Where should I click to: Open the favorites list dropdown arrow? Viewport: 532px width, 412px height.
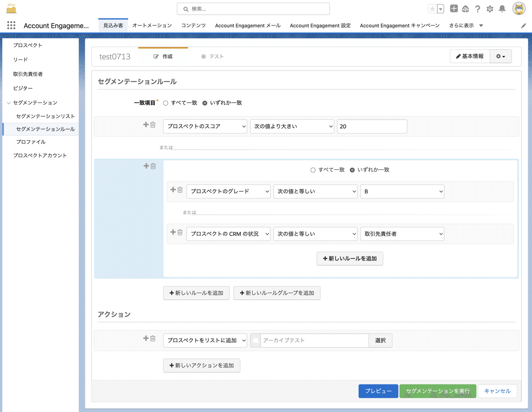(440, 9)
